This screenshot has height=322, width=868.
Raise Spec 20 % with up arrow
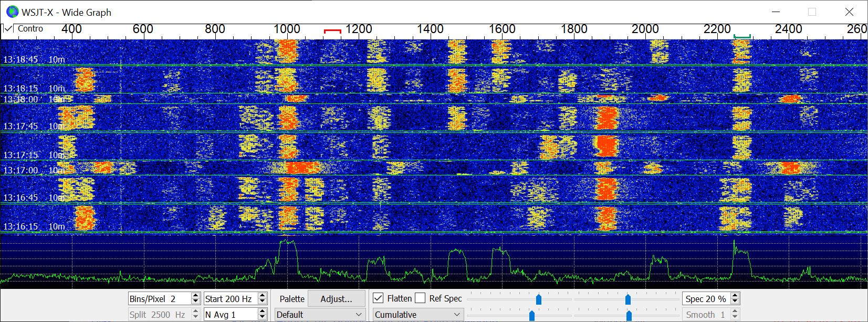(735, 296)
